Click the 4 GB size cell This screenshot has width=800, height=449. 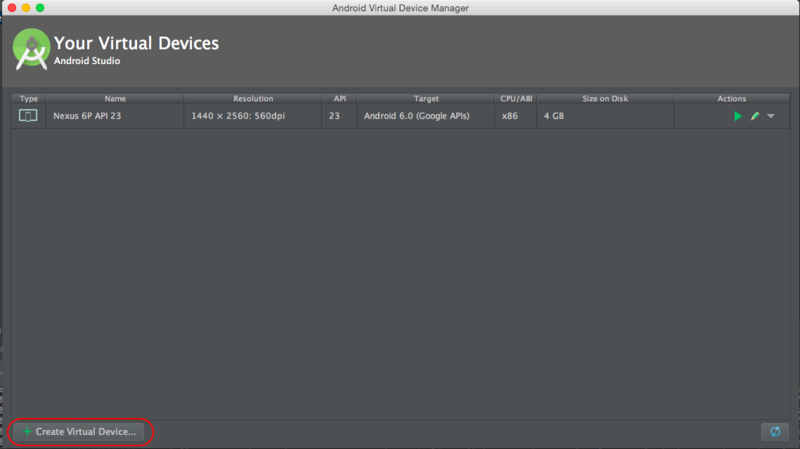coord(605,116)
